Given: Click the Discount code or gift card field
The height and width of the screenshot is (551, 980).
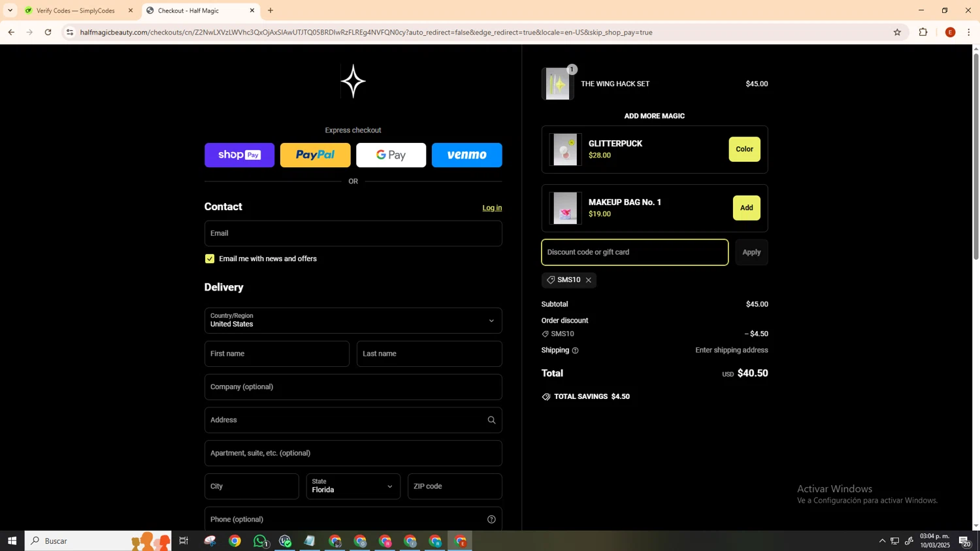Looking at the screenshot, I should (634, 252).
